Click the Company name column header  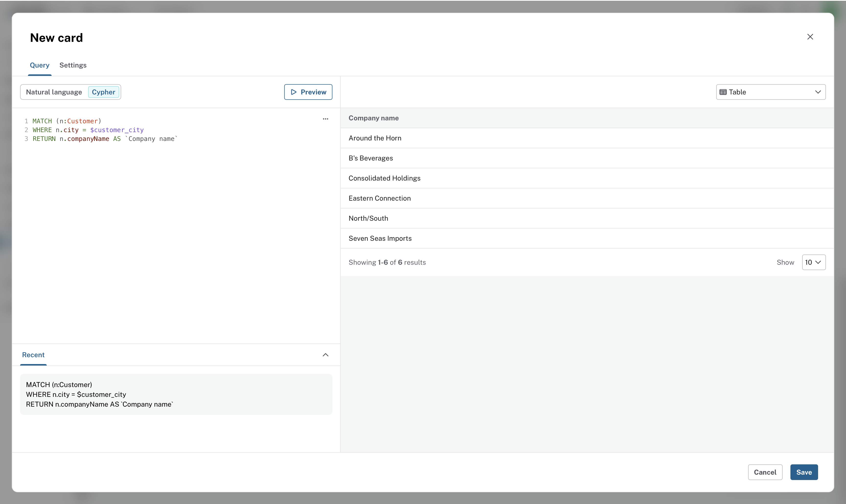pyautogui.click(x=373, y=118)
